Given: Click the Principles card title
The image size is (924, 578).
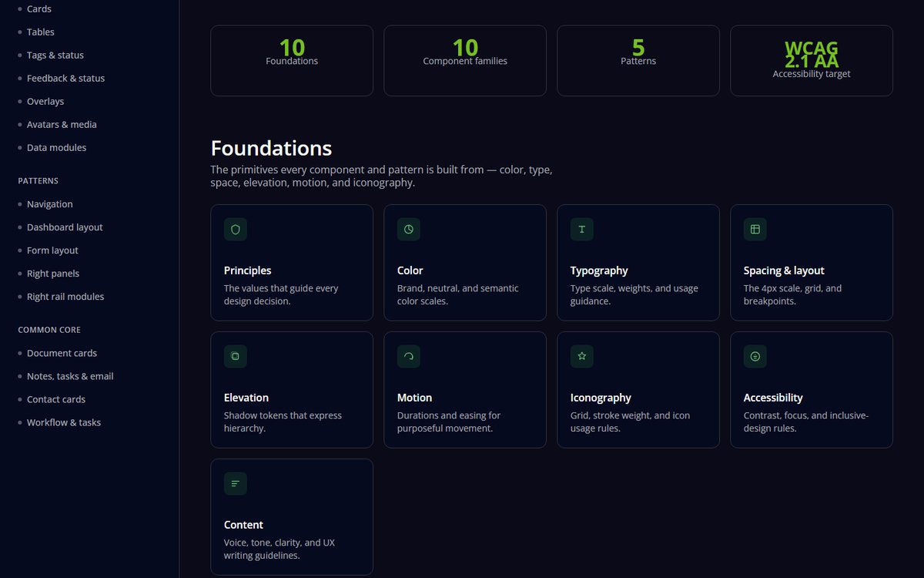Looking at the screenshot, I should pyautogui.click(x=247, y=271).
